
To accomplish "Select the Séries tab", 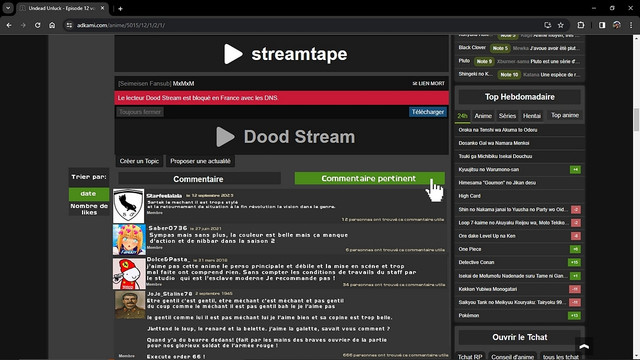I will pyautogui.click(x=507, y=116).
